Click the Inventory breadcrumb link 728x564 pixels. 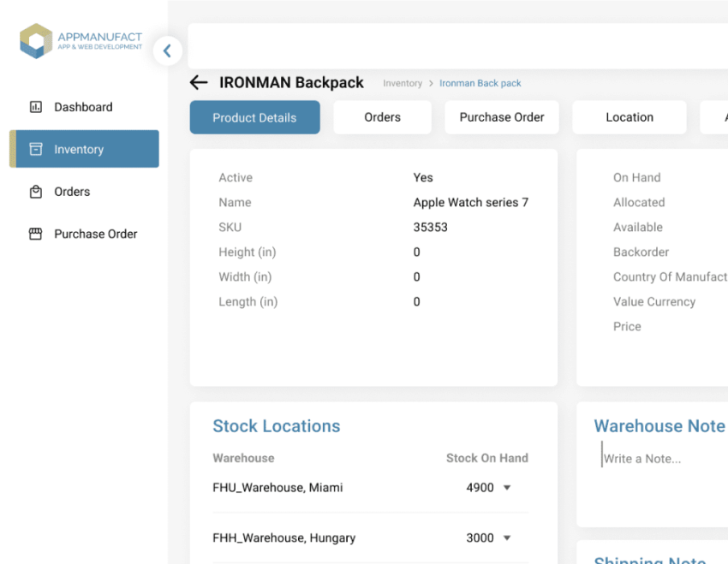point(403,84)
